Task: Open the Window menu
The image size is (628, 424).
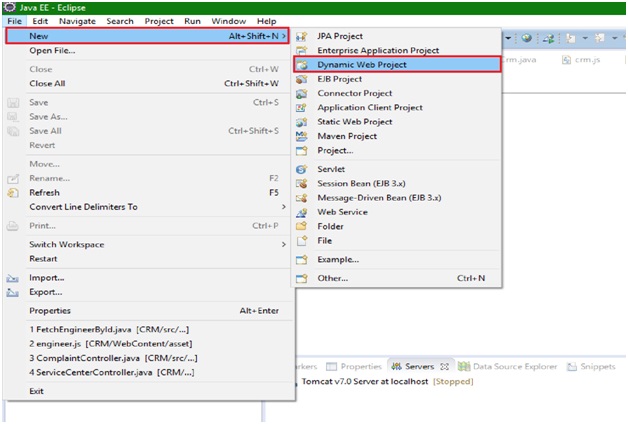Action: pos(229,21)
